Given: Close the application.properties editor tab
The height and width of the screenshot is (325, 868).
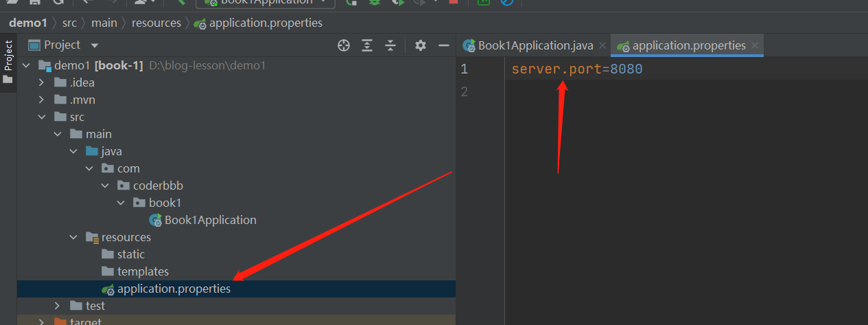Looking at the screenshot, I should (x=755, y=46).
